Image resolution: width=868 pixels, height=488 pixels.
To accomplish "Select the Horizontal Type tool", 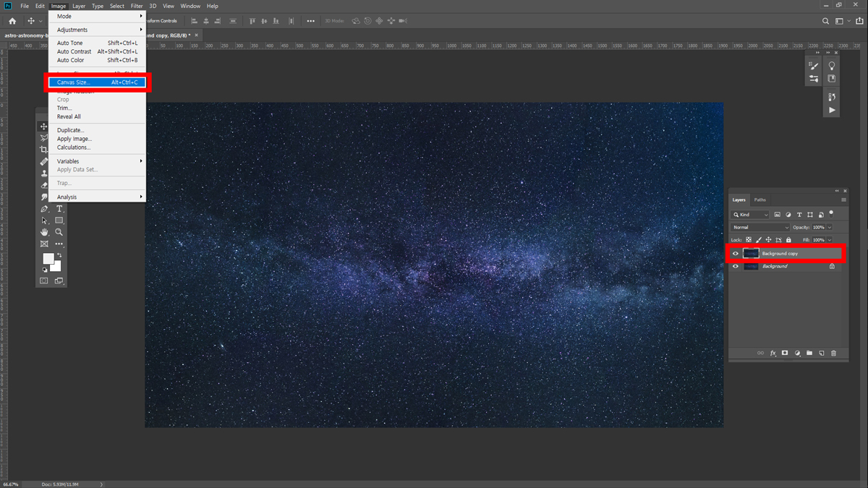I will point(59,209).
